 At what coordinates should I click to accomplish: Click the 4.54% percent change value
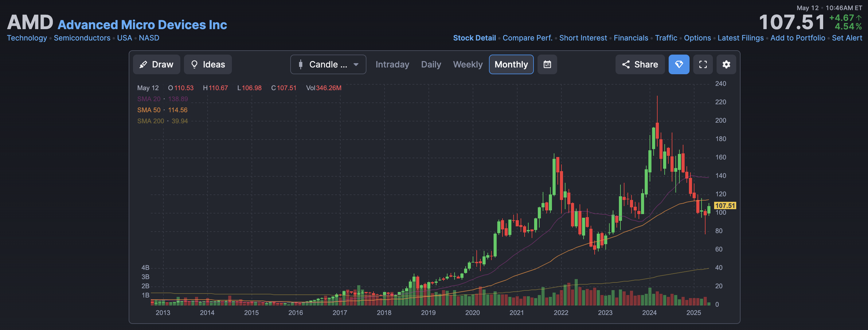click(848, 27)
